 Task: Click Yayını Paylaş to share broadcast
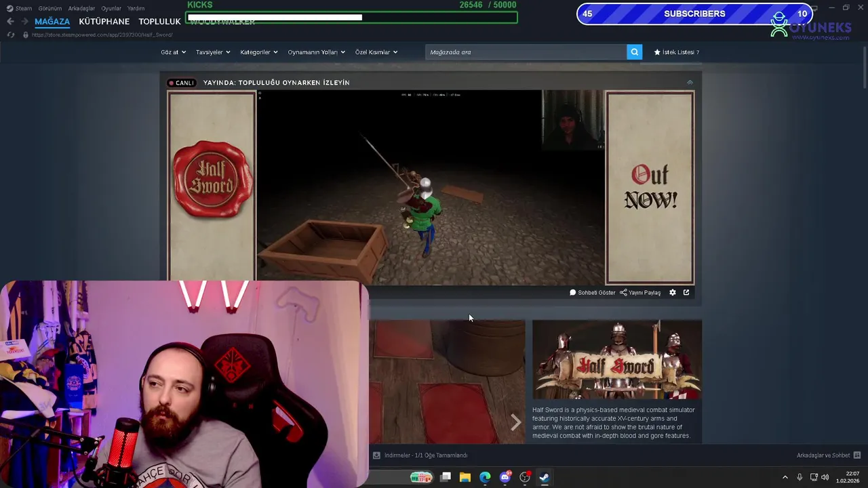click(x=640, y=293)
